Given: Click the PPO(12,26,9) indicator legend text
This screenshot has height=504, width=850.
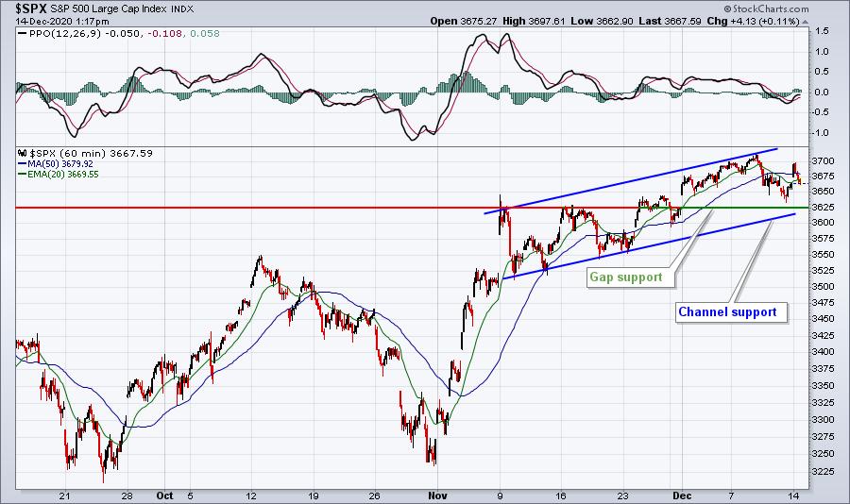Looking at the screenshot, I should [x=64, y=34].
